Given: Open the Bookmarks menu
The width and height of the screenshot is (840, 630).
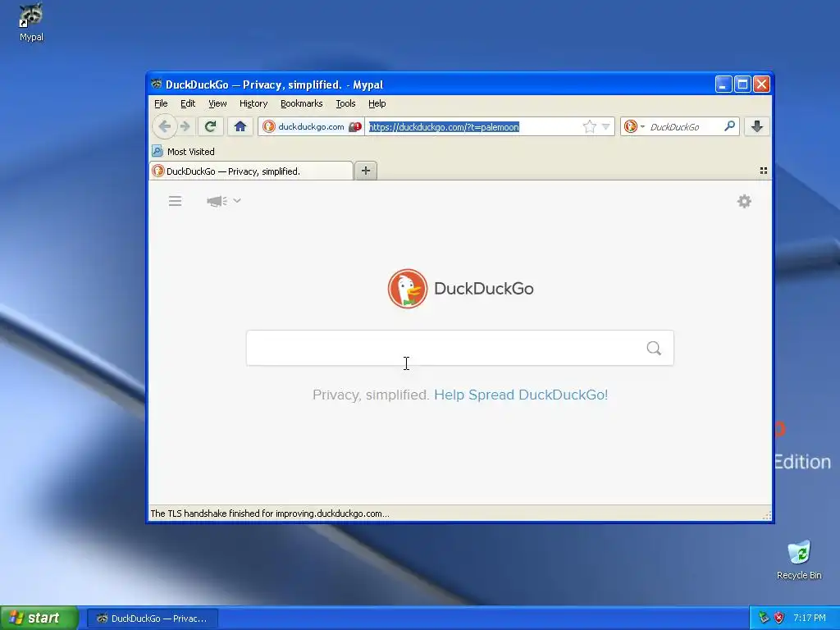Looking at the screenshot, I should click(x=302, y=103).
